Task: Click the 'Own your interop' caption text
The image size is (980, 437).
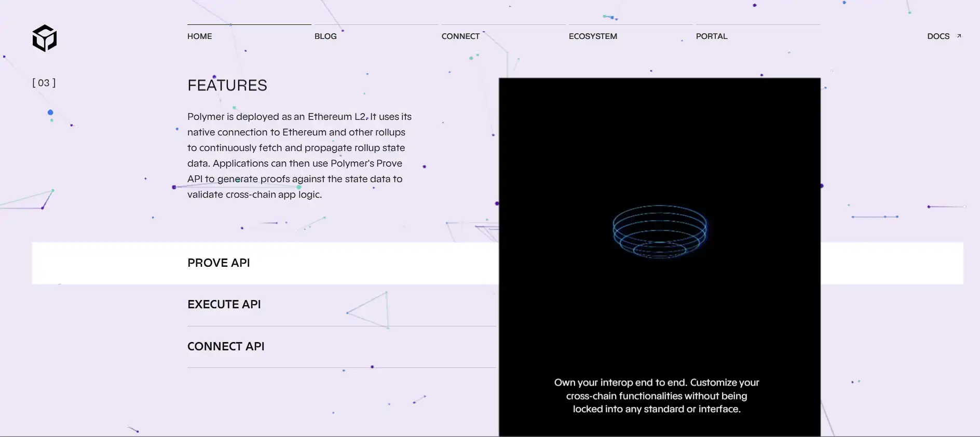Action: pyautogui.click(x=657, y=395)
